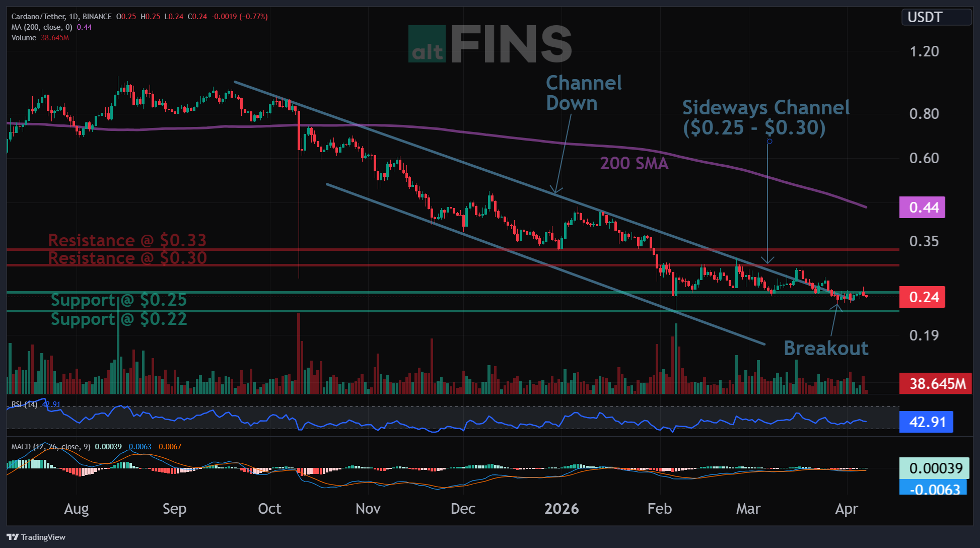Open the USDT currency selector
Viewport: 980px width, 548px height.
point(936,17)
